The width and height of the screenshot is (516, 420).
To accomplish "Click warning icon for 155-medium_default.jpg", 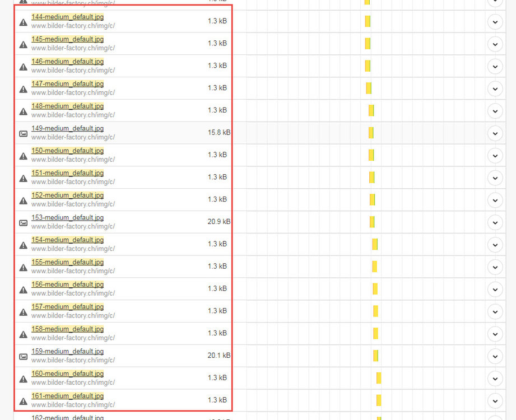I will click(x=23, y=267).
